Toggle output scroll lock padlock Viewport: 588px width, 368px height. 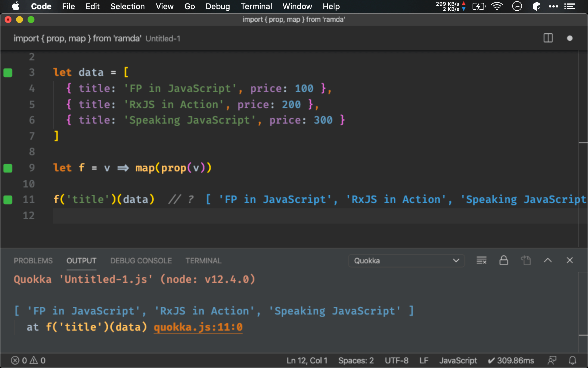[504, 260]
